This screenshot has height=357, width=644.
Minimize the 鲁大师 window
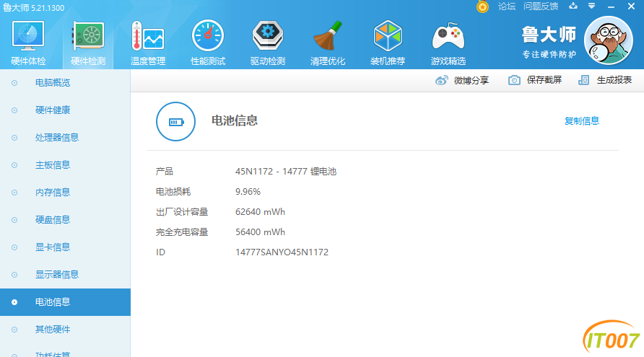pyautogui.click(x=611, y=6)
